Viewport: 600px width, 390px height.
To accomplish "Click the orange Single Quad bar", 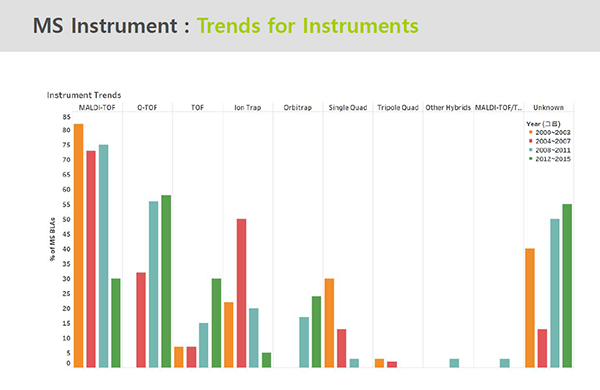I will 329,323.
